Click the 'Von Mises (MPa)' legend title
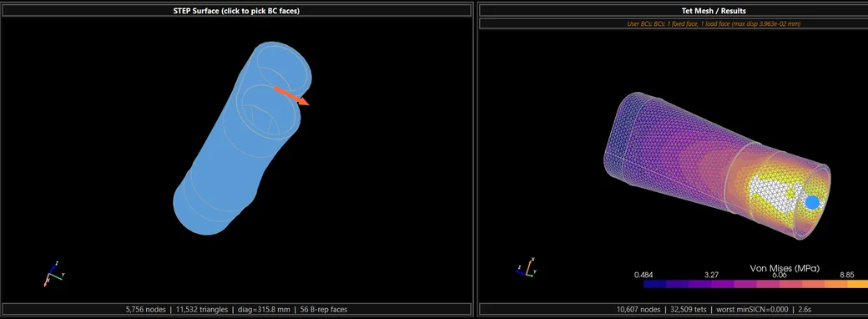This screenshot has width=868, height=319. click(x=785, y=268)
